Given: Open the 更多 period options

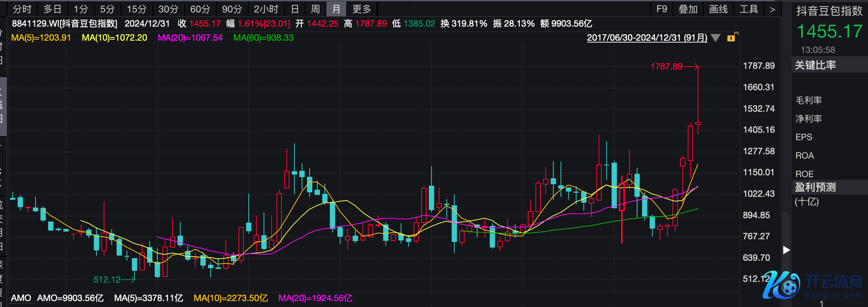Looking at the screenshot, I should tap(361, 9).
